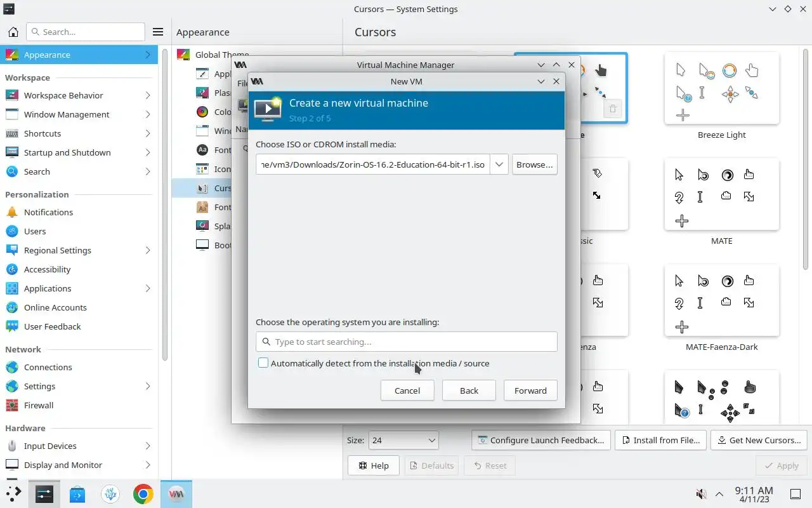
Task: Click the Accessibility icon
Action: coord(12,269)
